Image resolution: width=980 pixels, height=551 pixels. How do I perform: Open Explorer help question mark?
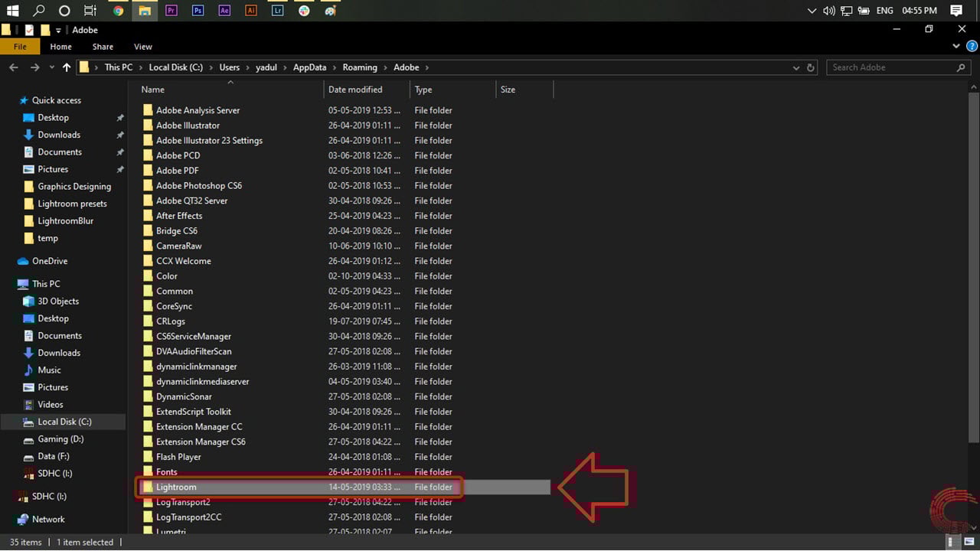coord(970,47)
